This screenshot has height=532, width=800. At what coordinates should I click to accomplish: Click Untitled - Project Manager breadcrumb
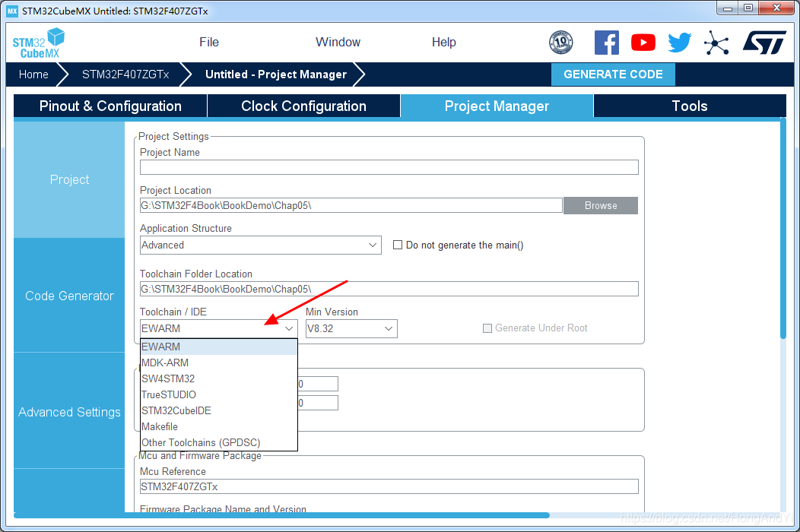[276, 74]
